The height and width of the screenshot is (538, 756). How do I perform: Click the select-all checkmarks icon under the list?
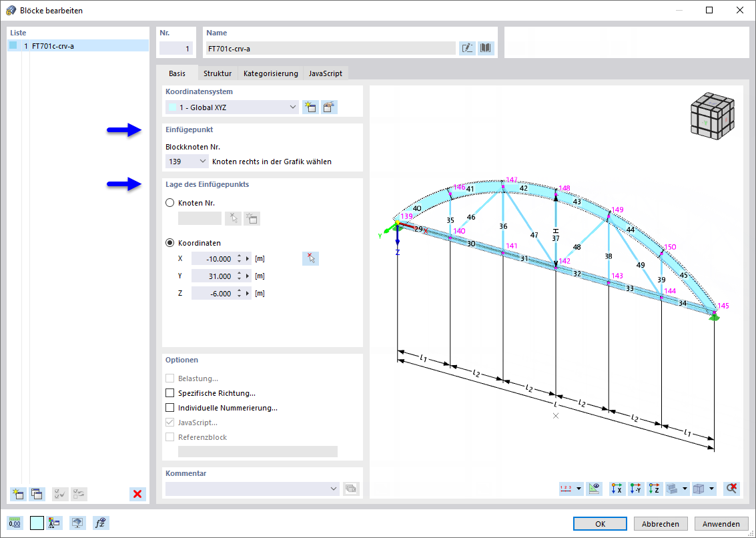click(x=60, y=493)
